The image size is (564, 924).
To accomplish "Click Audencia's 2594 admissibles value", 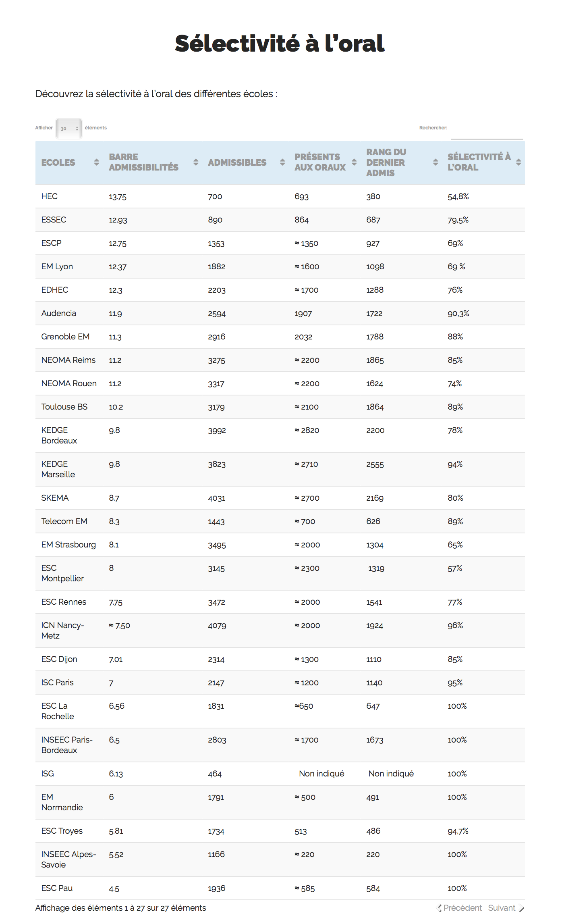I will click(x=217, y=313).
